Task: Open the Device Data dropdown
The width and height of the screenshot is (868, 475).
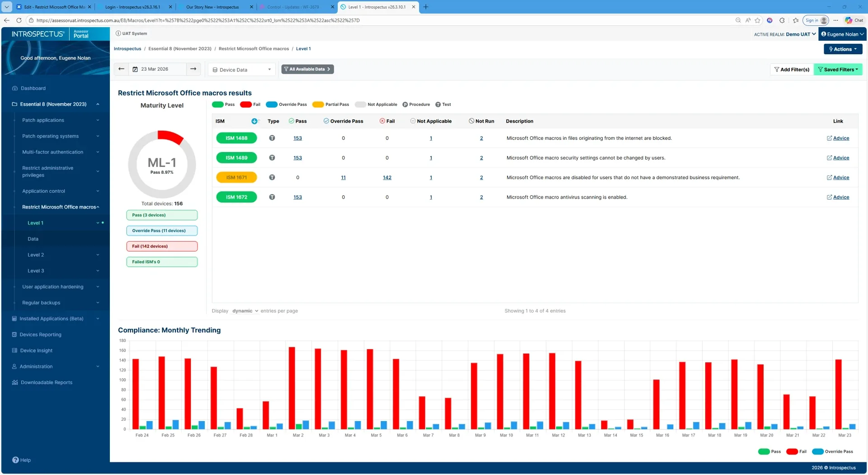Action: [x=242, y=70]
